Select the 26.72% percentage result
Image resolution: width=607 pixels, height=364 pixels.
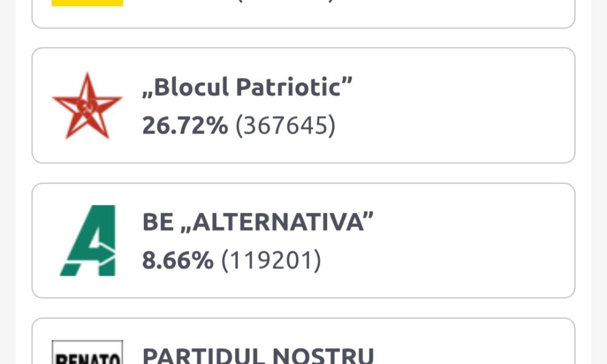[185, 126]
